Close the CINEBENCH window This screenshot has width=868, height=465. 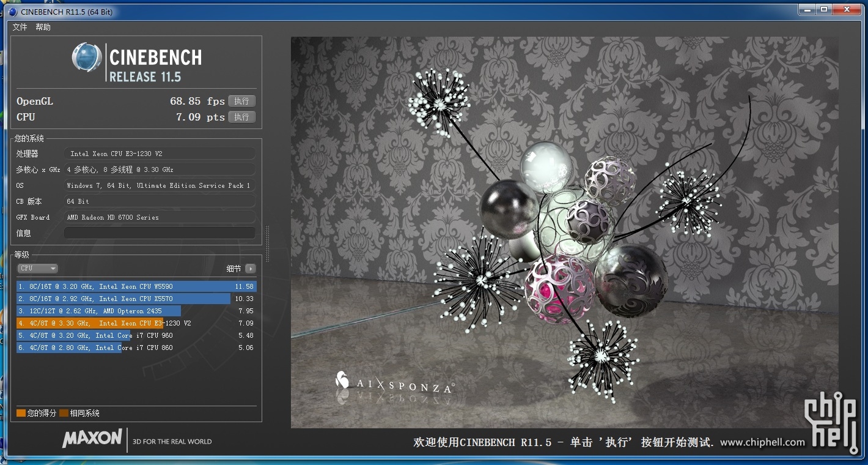(x=847, y=9)
